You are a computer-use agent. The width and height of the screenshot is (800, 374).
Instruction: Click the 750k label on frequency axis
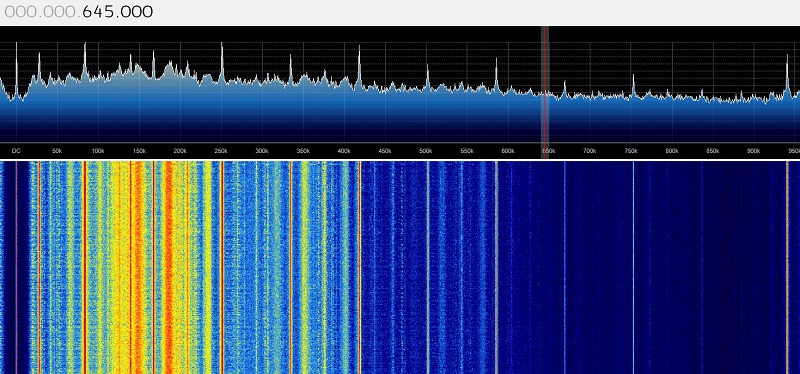coord(631,151)
